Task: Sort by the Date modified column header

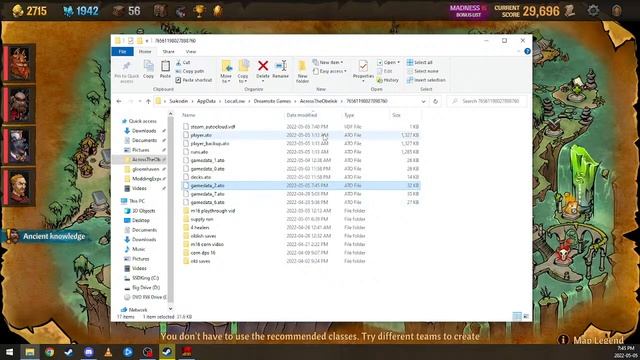Action: pos(302,115)
